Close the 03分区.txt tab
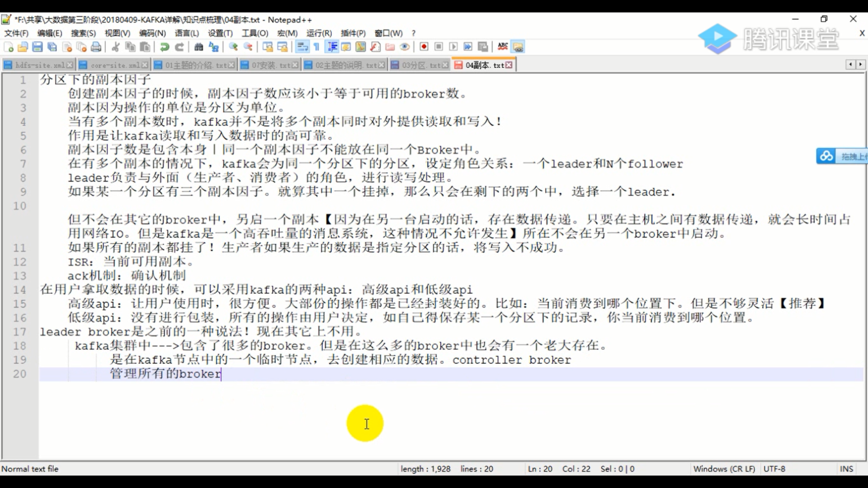Screen dimensions: 868x488 tap(445, 65)
